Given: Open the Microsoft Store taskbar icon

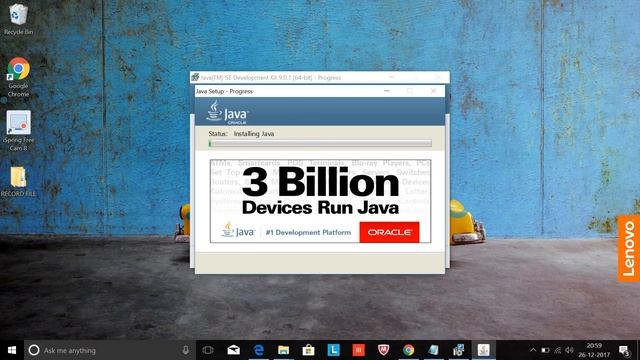Looking at the screenshot, I should click(309, 350).
